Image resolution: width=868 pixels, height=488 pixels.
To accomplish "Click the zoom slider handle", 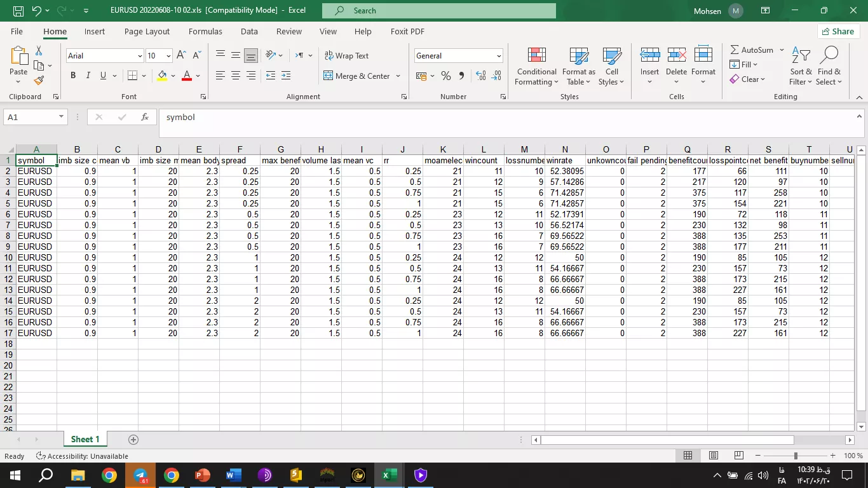I will [796, 456].
